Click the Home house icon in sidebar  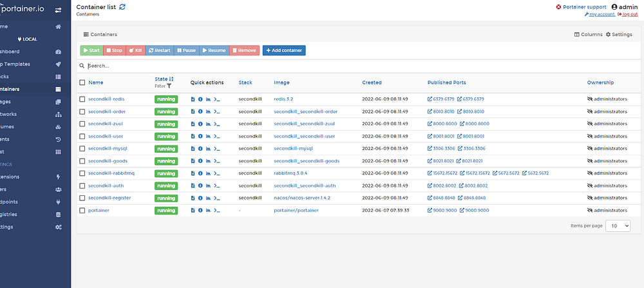tap(59, 26)
